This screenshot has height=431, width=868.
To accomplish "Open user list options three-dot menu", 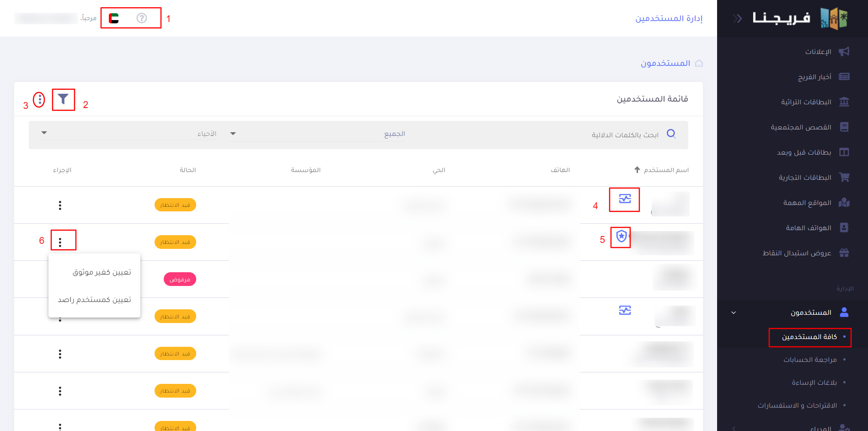I will (39, 99).
